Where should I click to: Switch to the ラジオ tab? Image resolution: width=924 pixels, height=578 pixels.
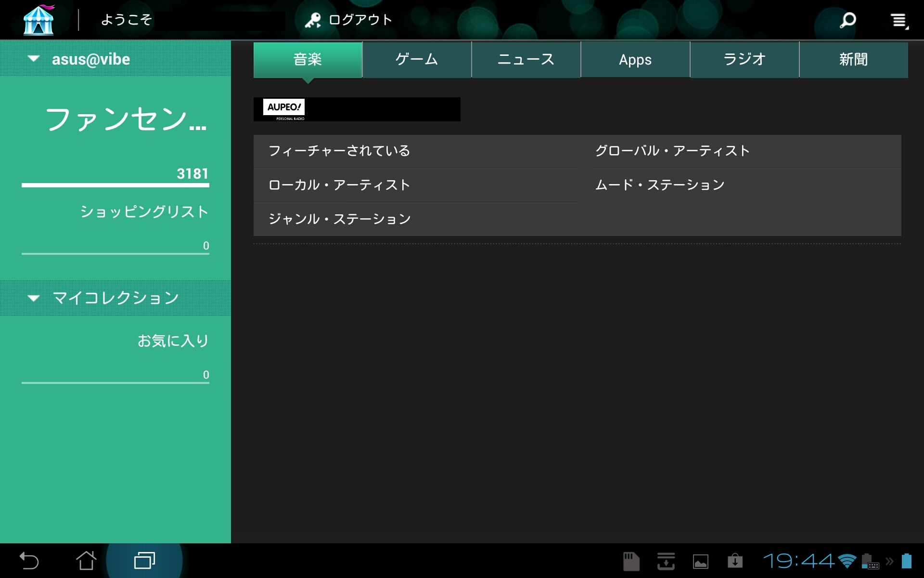744,60
